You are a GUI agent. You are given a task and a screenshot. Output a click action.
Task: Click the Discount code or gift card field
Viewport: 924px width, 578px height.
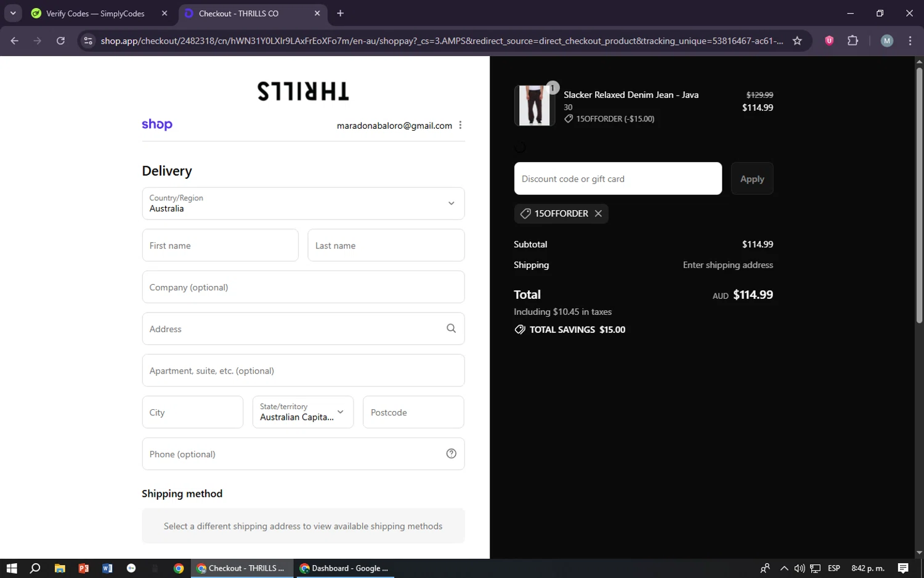[618, 179]
